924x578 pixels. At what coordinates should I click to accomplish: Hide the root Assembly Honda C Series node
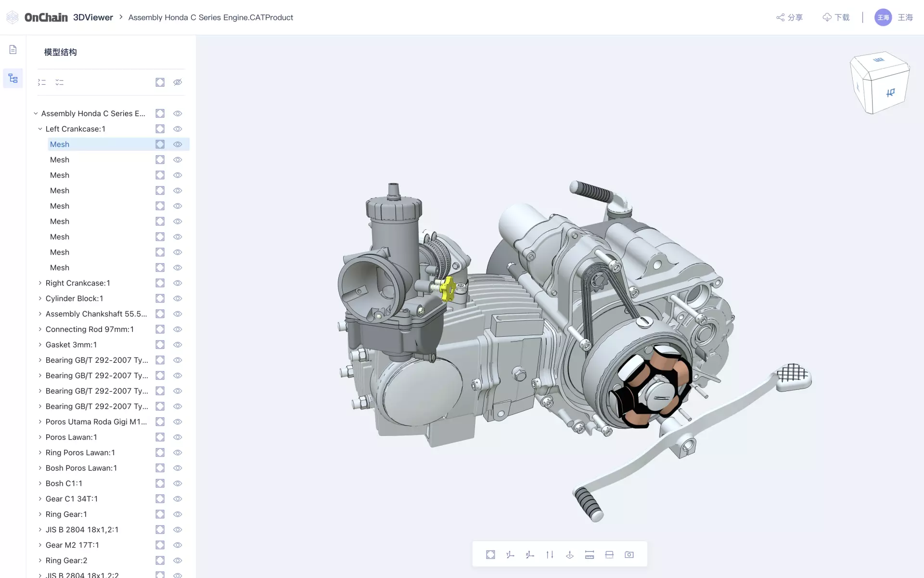tap(178, 113)
